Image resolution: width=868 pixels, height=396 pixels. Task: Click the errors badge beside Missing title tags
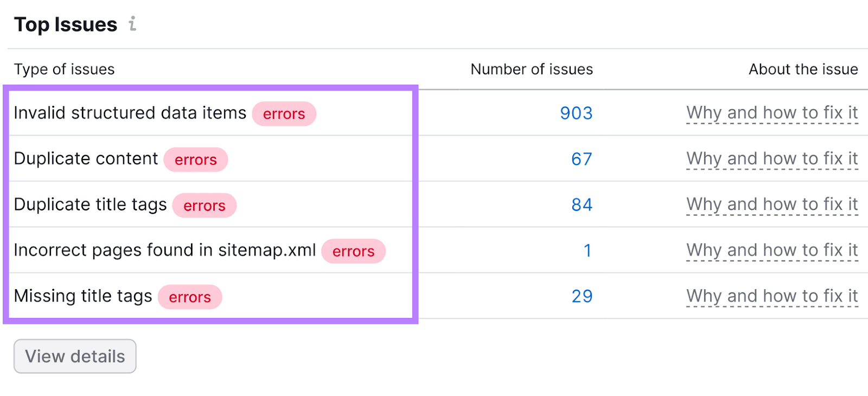[190, 297]
